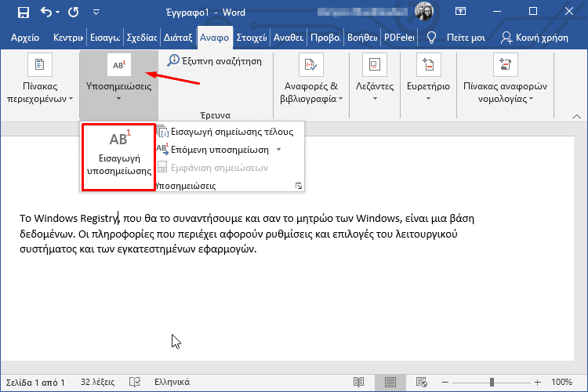
Task: Switch to Read Mode view
Action: [x=359, y=383]
